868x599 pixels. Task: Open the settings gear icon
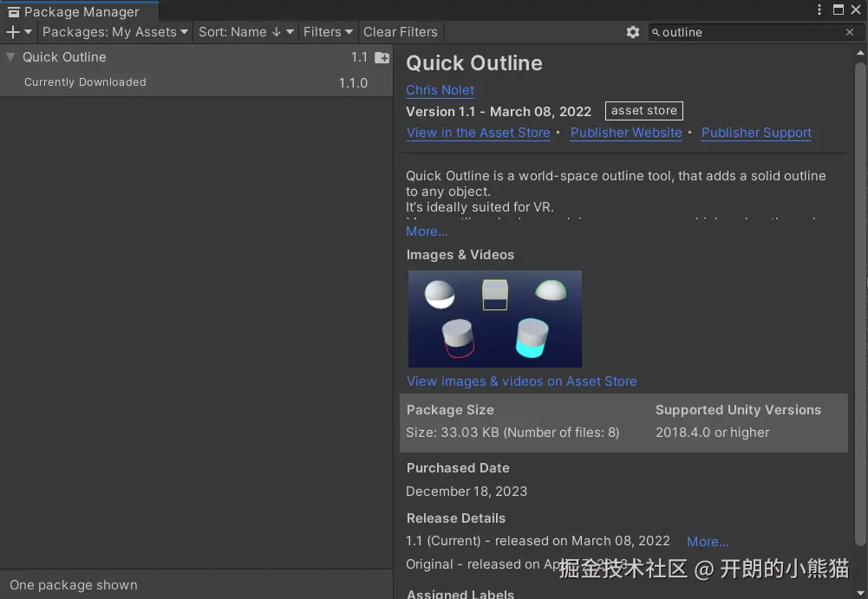pos(633,32)
